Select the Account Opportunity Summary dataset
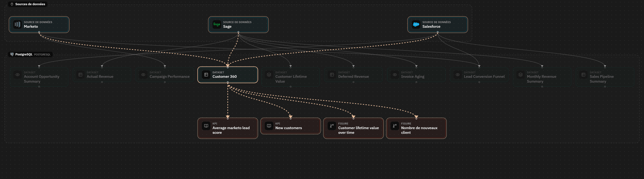The image size is (644, 179). point(39,77)
